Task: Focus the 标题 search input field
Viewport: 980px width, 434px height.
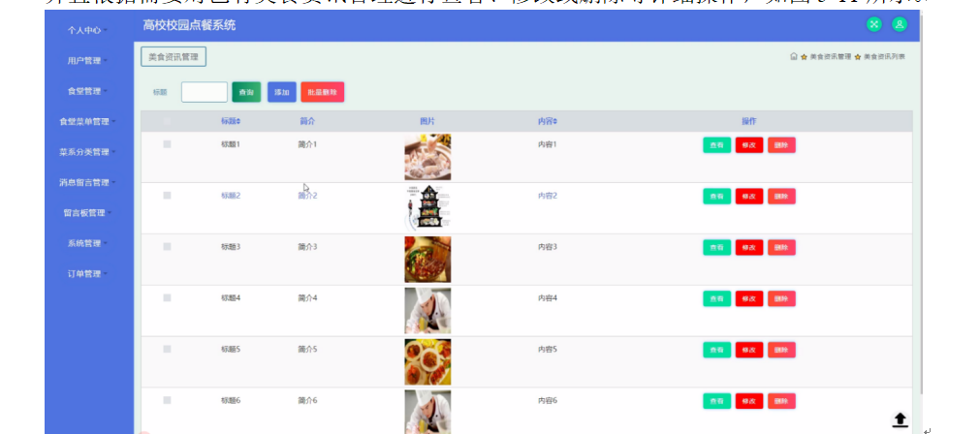Action: [x=205, y=92]
